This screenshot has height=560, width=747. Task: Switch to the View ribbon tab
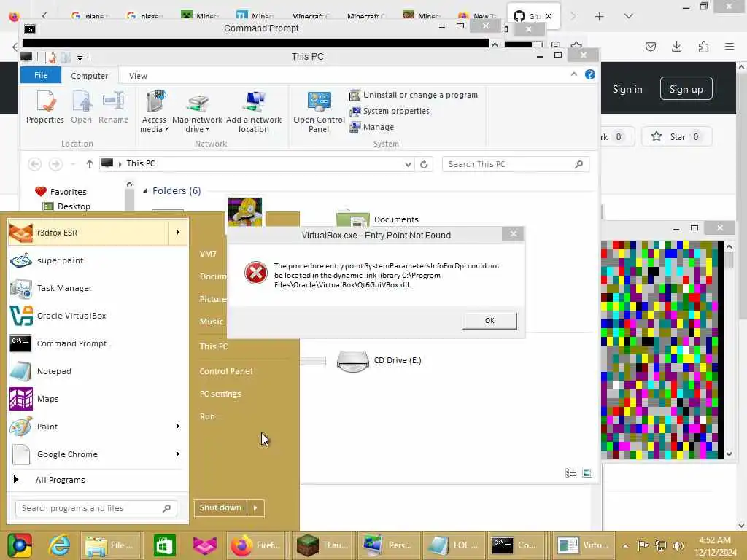coord(138,76)
